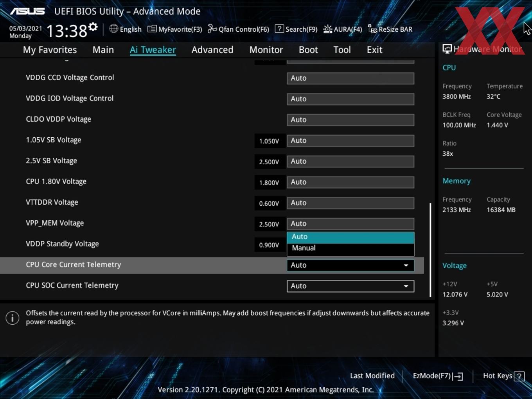Click the VDDG IOD Voltage Control field
Screen dimensions: 532x399
350,99
